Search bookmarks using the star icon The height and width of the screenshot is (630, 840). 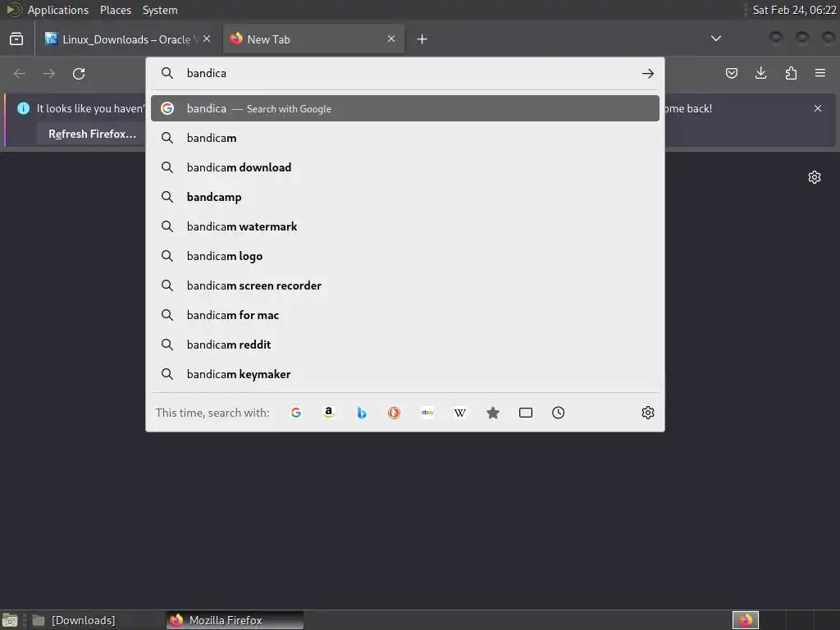point(493,413)
